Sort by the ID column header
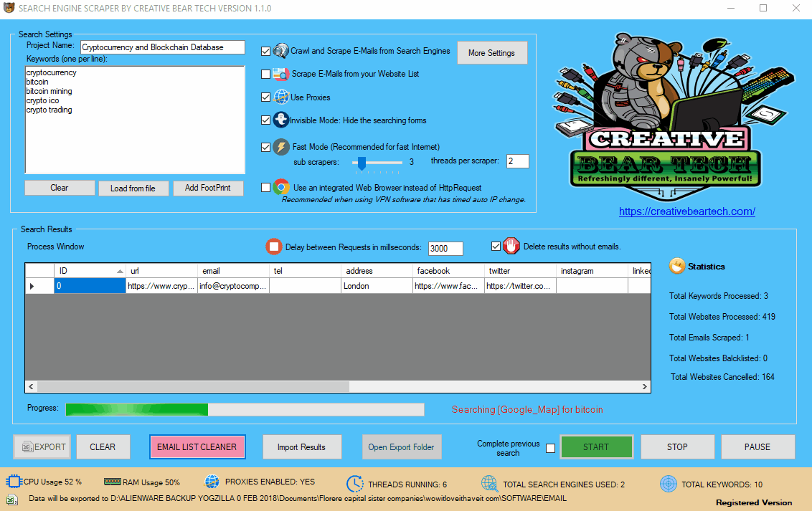Screen dimensions: 812x511 coord(90,270)
